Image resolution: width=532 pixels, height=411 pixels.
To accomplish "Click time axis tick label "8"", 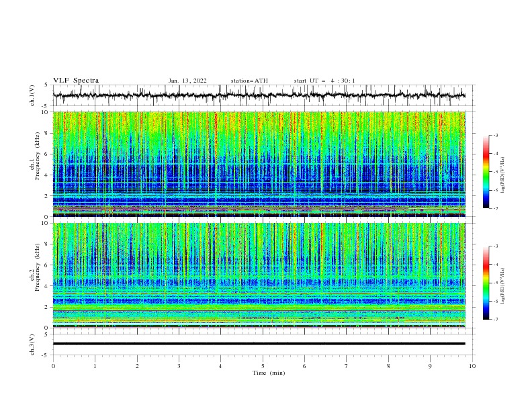I will [x=388, y=366].
